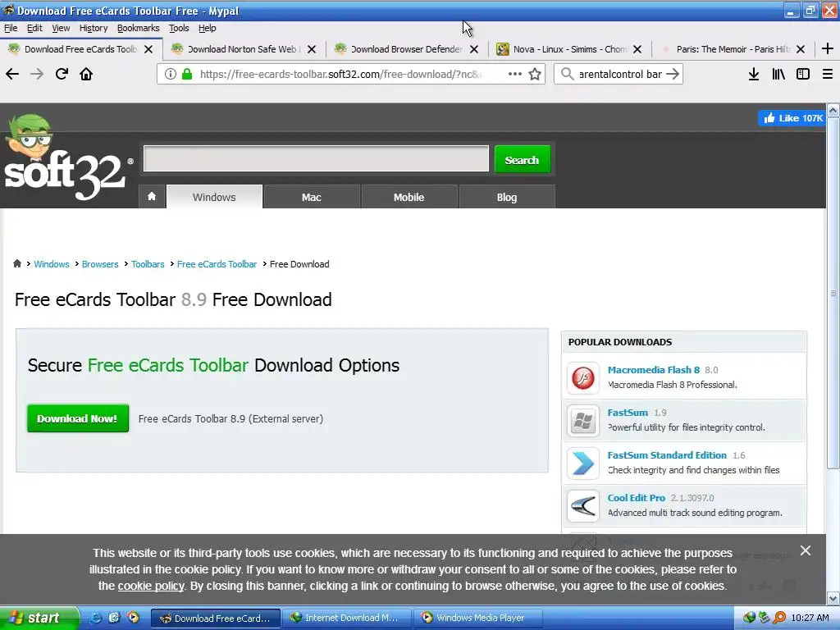Submit search with the go arrow
Viewport: 840px width, 630px height.
tap(673, 74)
